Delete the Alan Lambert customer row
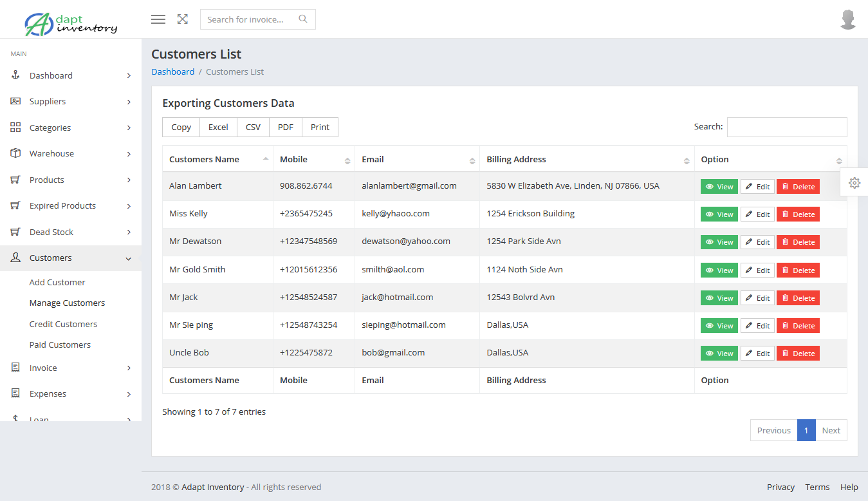The height and width of the screenshot is (501, 868). click(x=798, y=187)
